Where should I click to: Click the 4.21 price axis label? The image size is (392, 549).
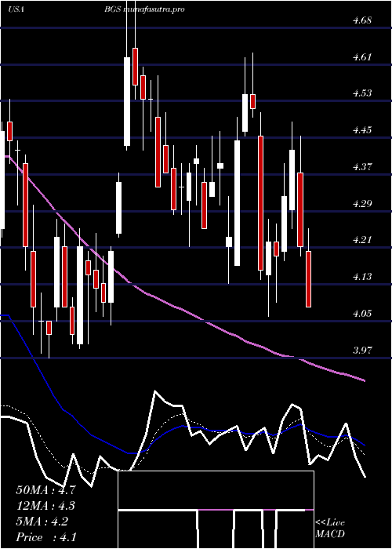[362, 239]
